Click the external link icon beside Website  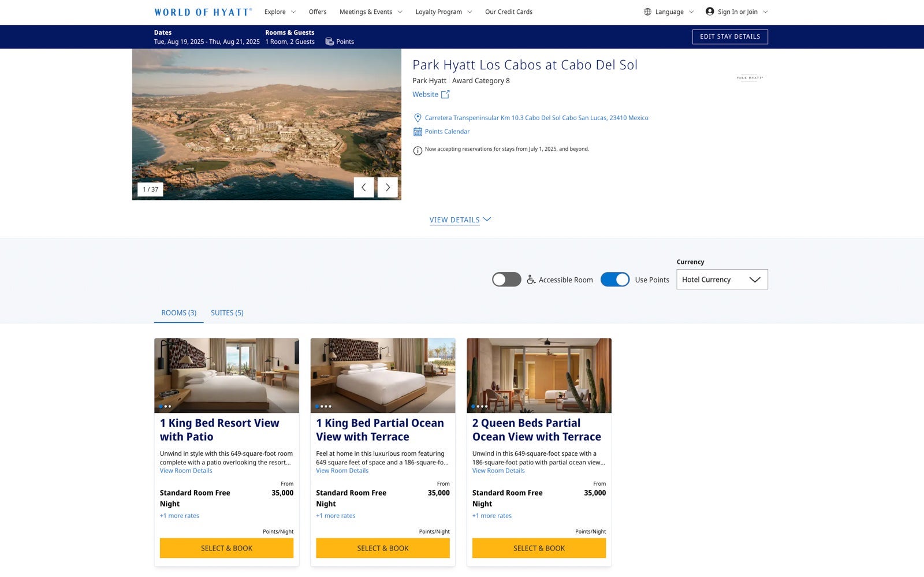click(445, 94)
